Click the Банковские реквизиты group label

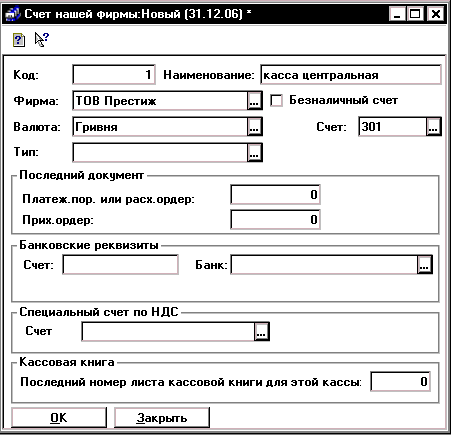click(x=89, y=245)
